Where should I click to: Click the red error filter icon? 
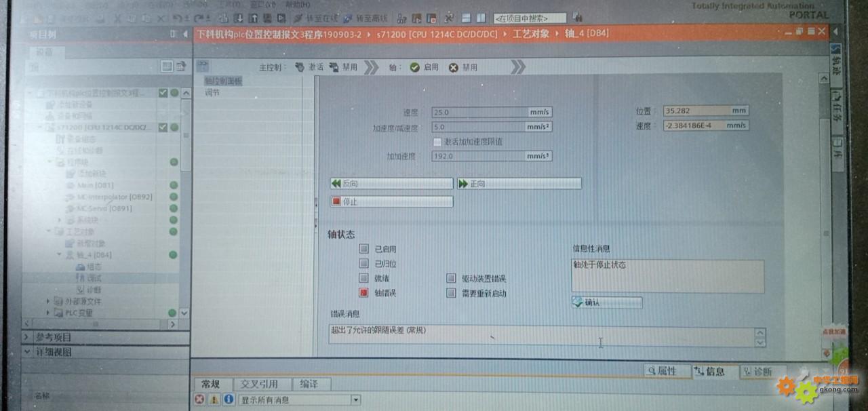point(199,399)
